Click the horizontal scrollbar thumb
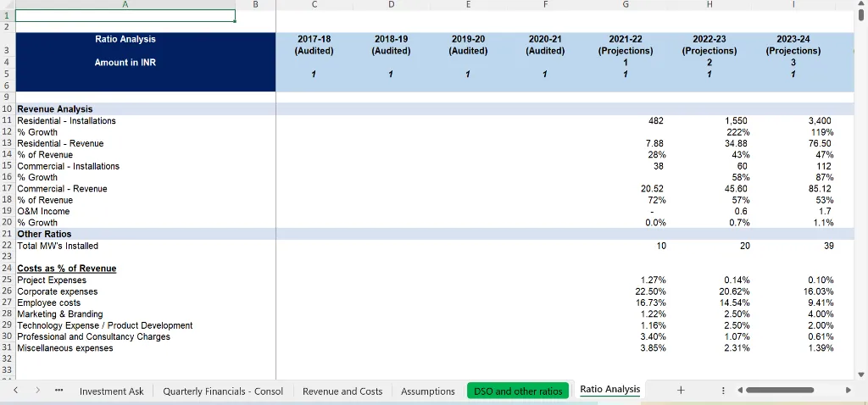The image size is (868, 405). (x=780, y=391)
